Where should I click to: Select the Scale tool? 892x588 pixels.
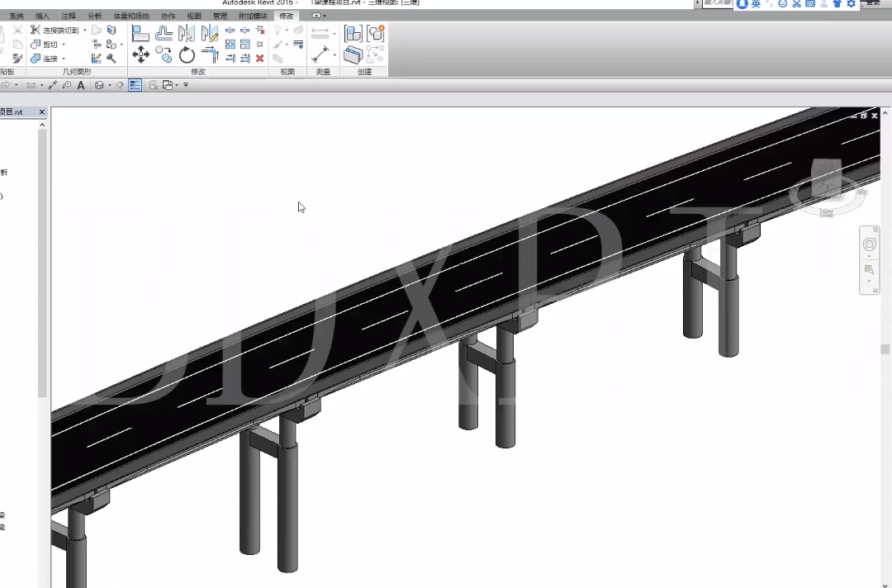(x=245, y=44)
